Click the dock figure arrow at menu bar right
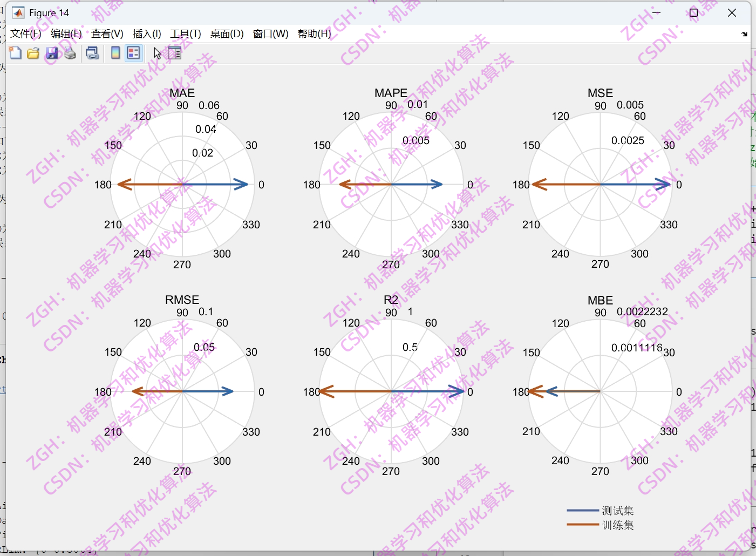This screenshot has height=556, width=756. 745,34
